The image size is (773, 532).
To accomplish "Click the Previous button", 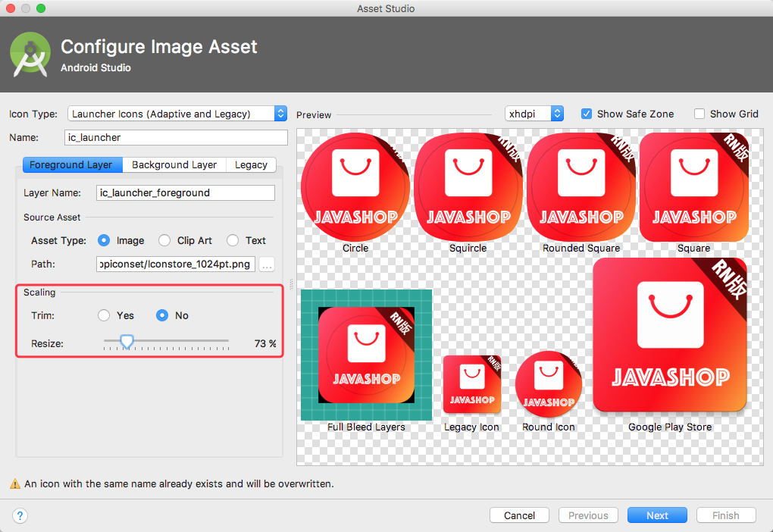I will pyautogui.click(x=588, y=515).
